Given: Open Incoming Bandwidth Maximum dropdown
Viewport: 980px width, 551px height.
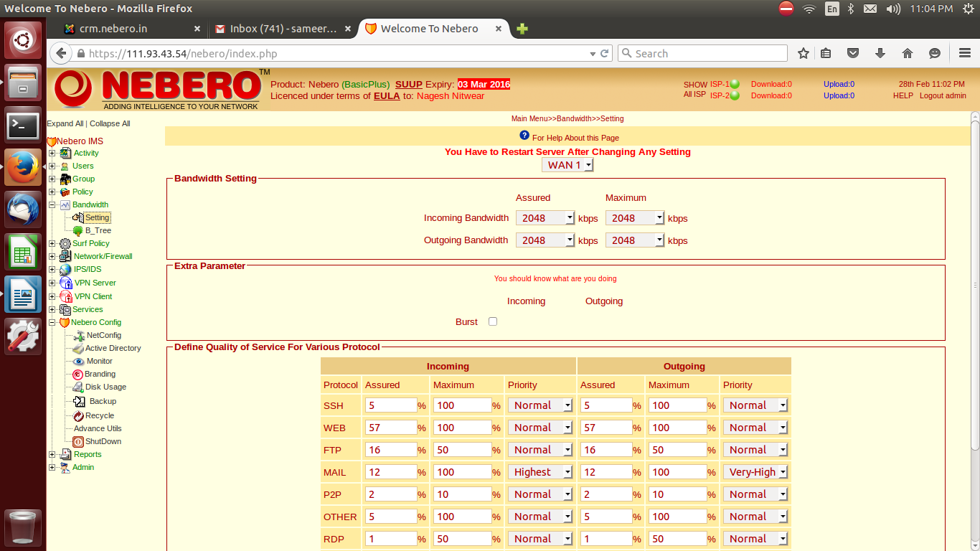Looking at the screenshot, I should click(635, 218).
